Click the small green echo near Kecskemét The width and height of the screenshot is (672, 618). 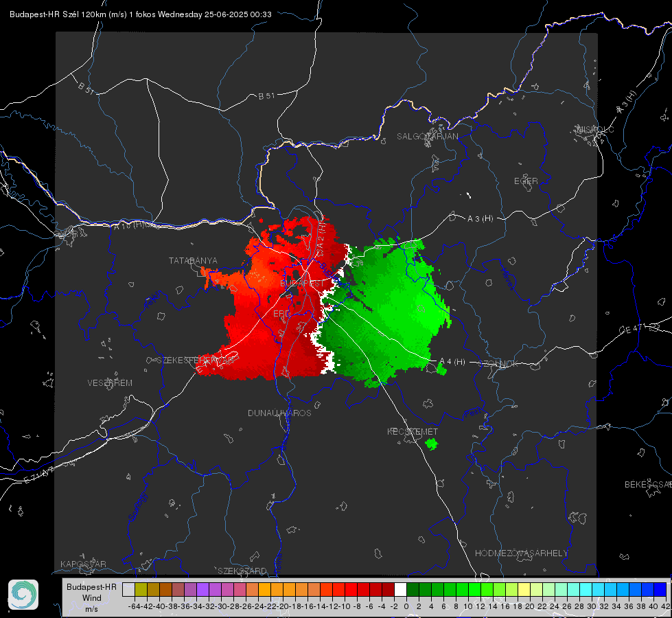click(431, 444)
